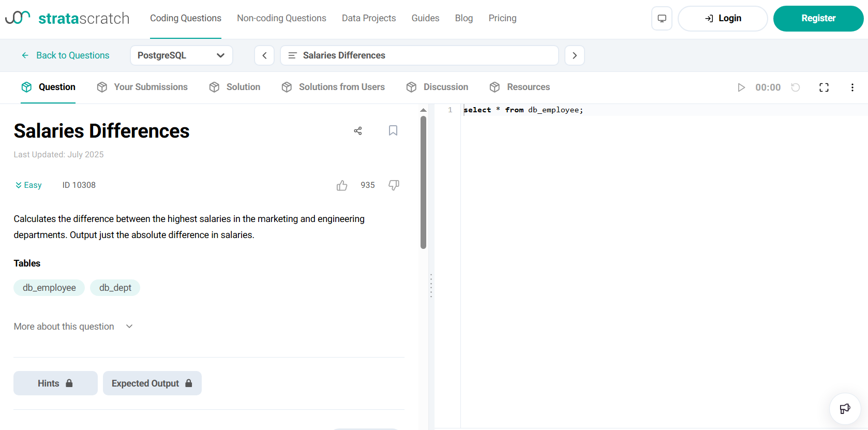Open the feedback chat widget
Image resolution: width=868 pixels, height=430 pixels.
(x=845, y=409)
